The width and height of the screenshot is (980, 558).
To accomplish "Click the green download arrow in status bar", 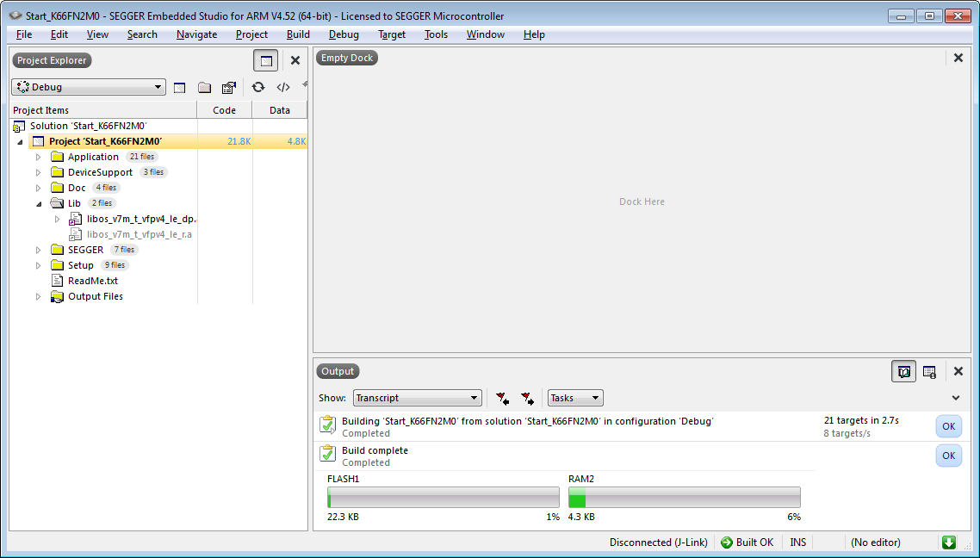I will click(x=948, y=542).
